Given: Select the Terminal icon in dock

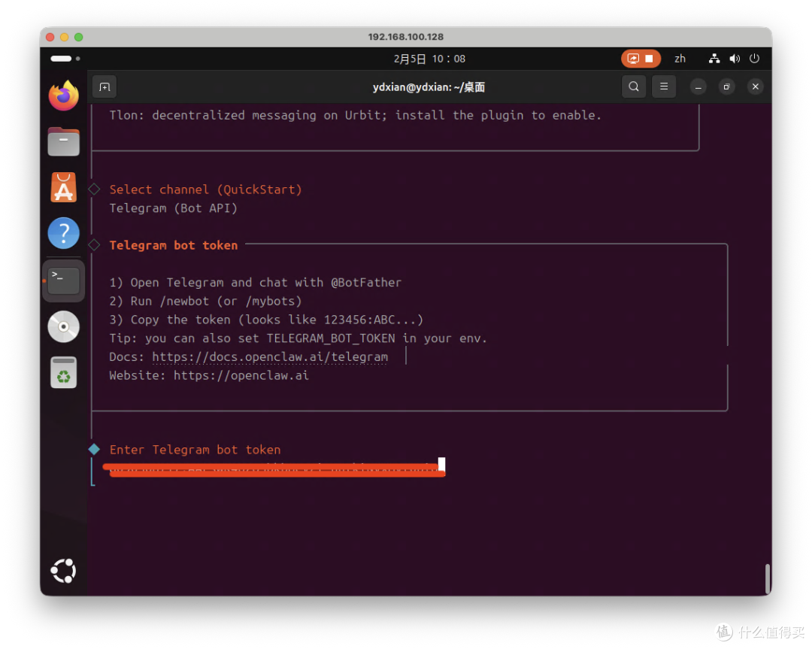Looking at the screenshot, I should pos(64,281).
